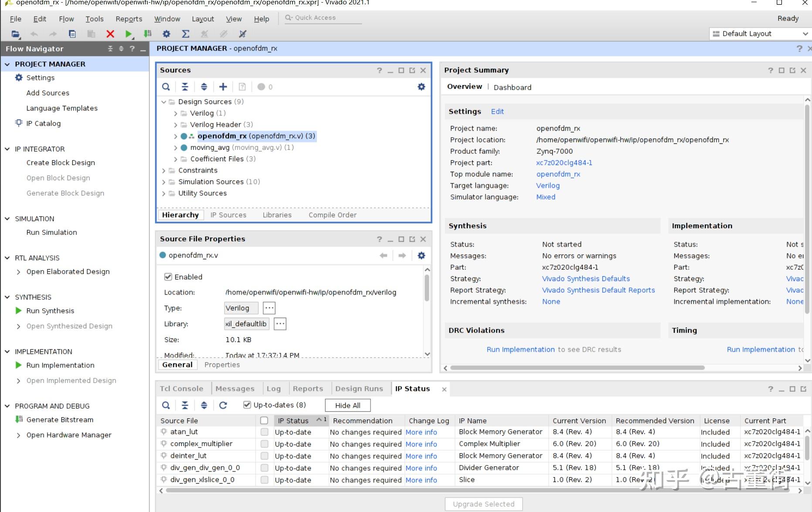This screenshot has width=812, height=512.
Task: Click the Hide All button
Action: (347, 405)
